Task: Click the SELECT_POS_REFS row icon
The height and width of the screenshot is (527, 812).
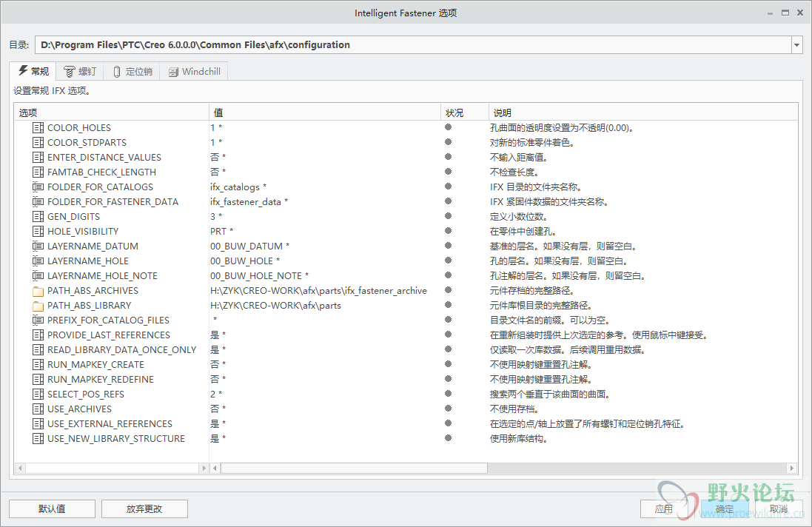Action: tap(38, 394)
